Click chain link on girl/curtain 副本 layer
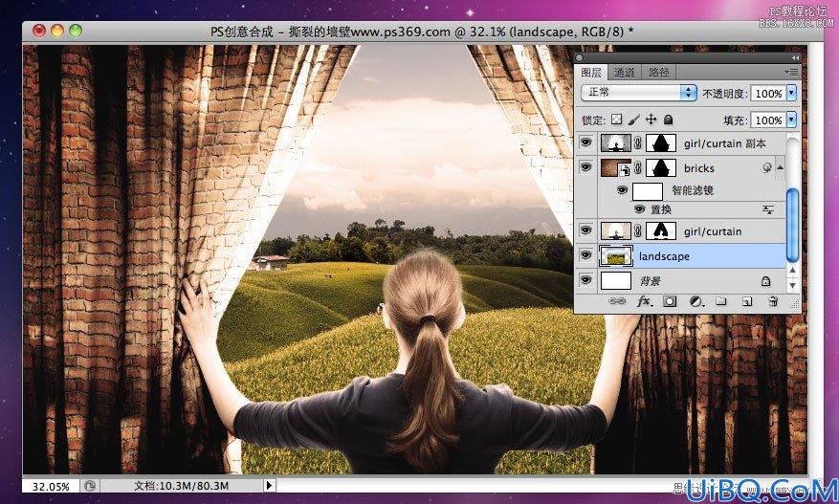This screenshot has width=839, height=504. click(x=638, y=142)
